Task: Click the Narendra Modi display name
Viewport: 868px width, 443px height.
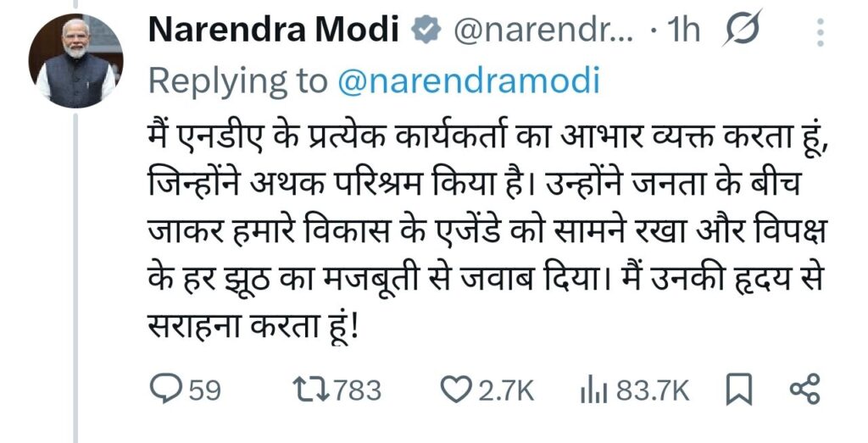Action: (x=274, y=31)
